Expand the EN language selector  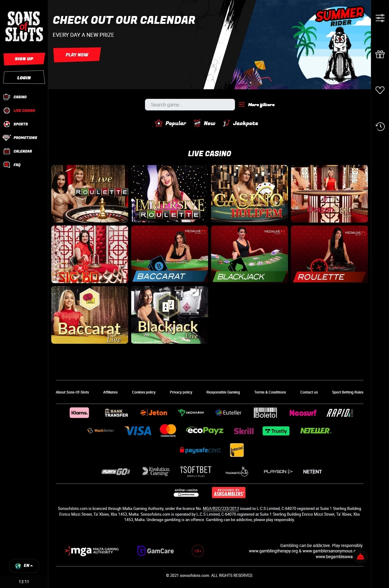click(x=24, y=566)
